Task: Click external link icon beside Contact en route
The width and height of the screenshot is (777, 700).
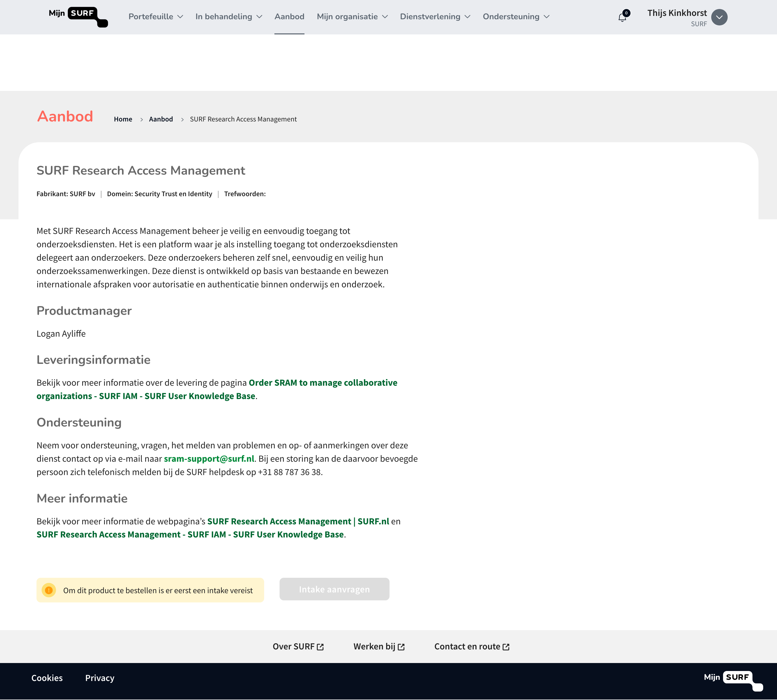Action: [x=506, y=647]
